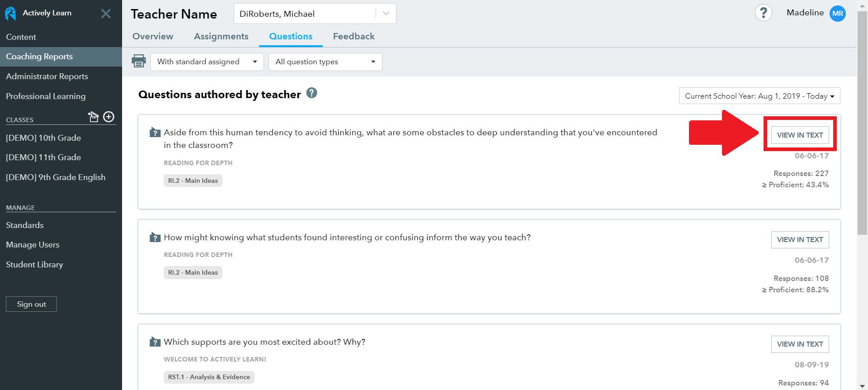This screenshot has height=390, width=868.
Task: Click the RI.2 - Main Ideas tag on first question
Action: [x=193, y=181]
